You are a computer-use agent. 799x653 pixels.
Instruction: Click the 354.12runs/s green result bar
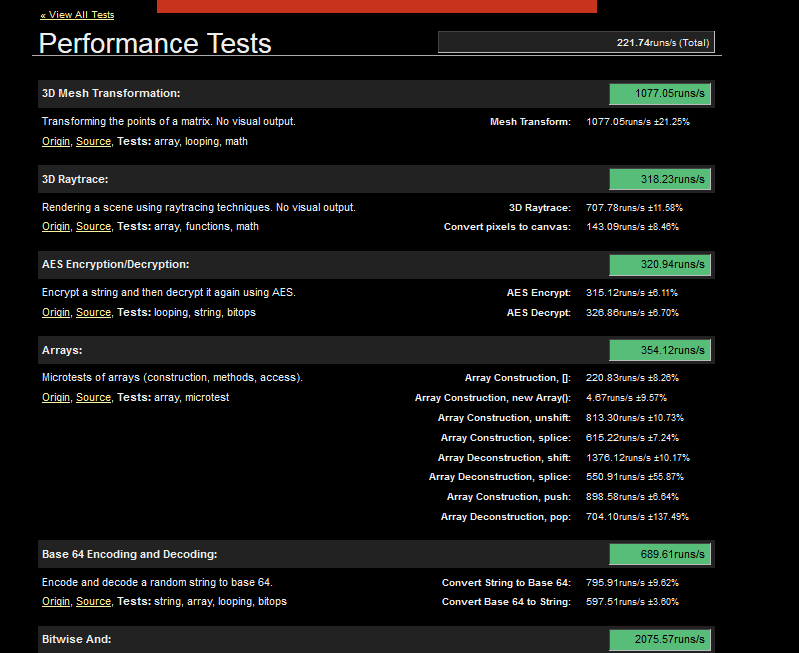click(660, 350)
